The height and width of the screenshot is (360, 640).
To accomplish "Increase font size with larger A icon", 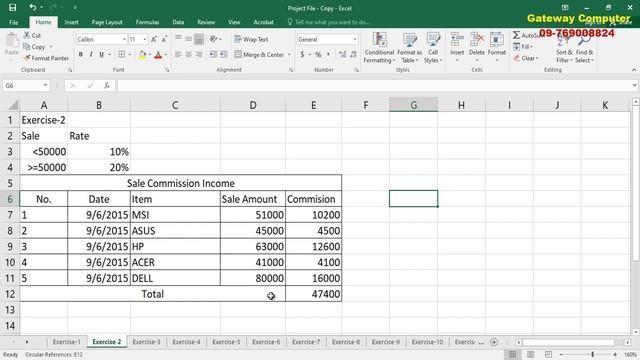I will coord(154,39).
